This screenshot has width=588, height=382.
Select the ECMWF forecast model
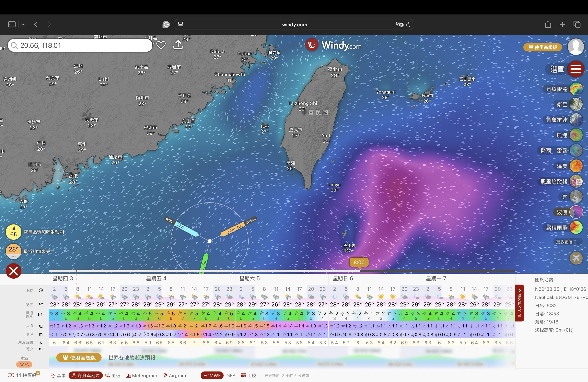[x=212, y=375]
